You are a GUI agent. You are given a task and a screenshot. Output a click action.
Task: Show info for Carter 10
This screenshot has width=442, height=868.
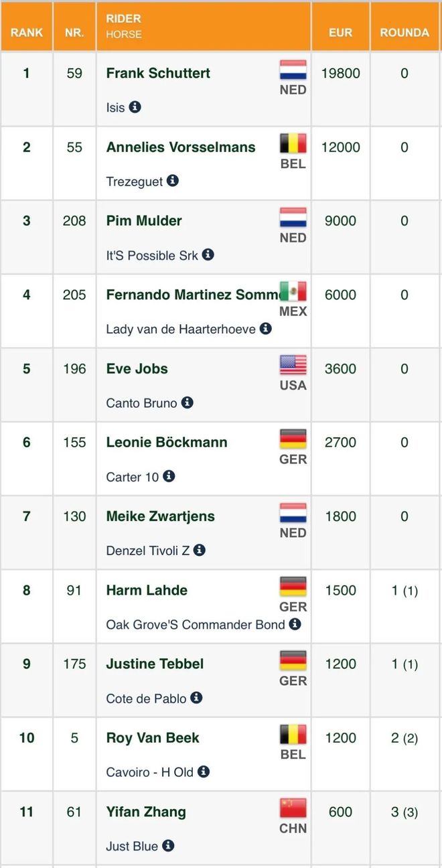(169, 476)
